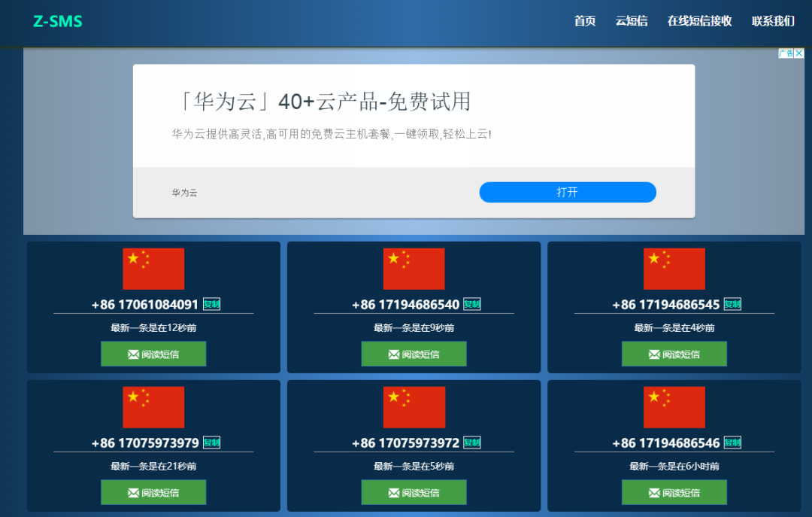812x517 pixels.
Task: Read SMS for +86 17194686546
Action: [x=674, y=493]
